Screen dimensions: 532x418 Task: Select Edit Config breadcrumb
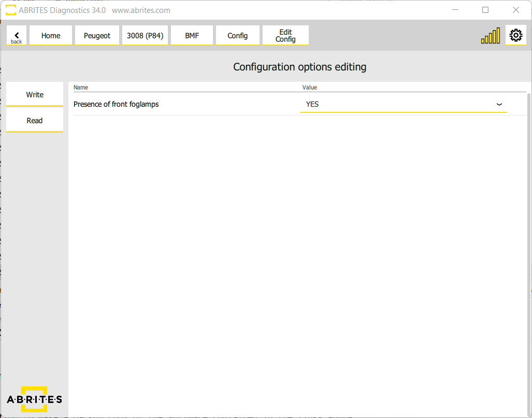(285, 35)
